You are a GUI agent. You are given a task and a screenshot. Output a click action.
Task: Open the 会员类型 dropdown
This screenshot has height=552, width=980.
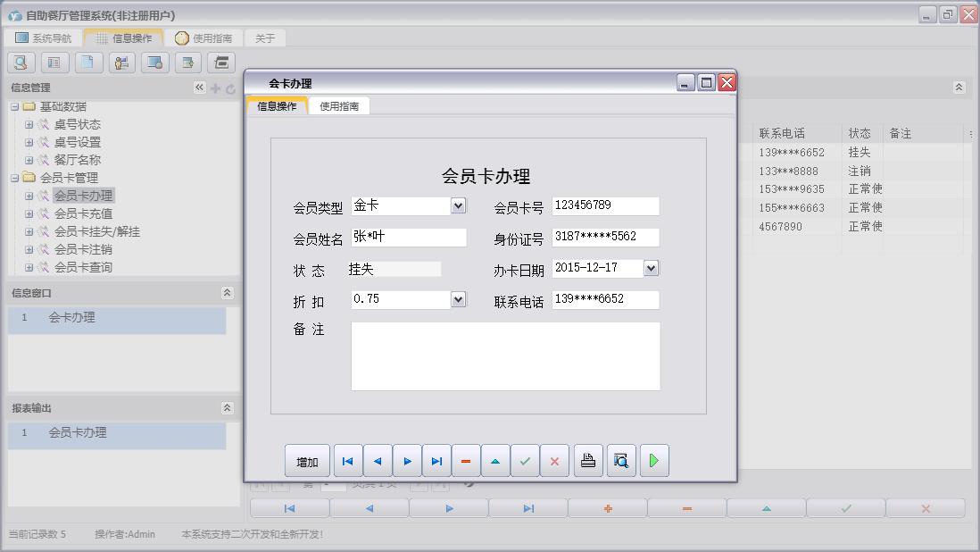458,206
